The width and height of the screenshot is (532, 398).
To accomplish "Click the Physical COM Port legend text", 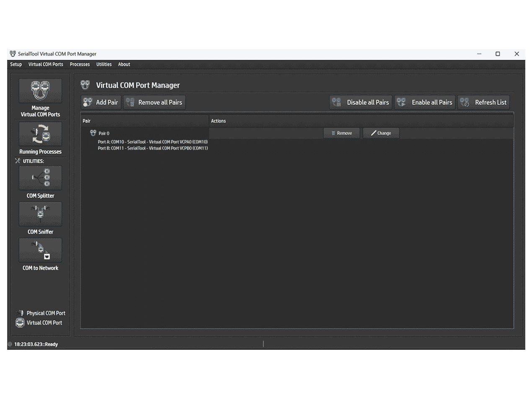I will coord(46,313).
